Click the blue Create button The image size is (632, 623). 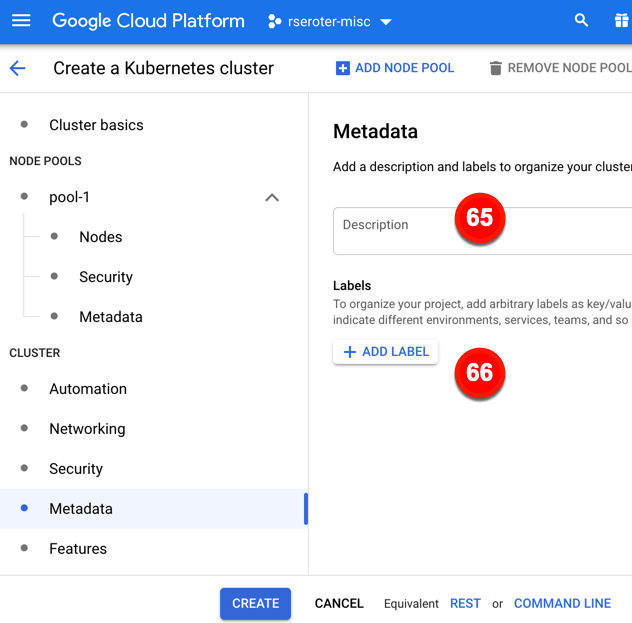point(255,603)
